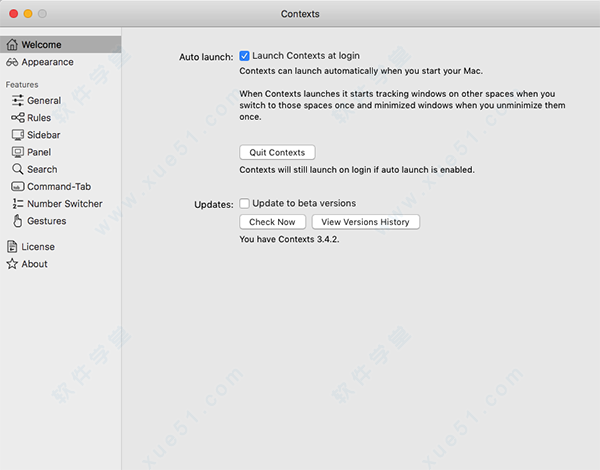
Task: Open the Welcome section label
Action: [41, 45]
